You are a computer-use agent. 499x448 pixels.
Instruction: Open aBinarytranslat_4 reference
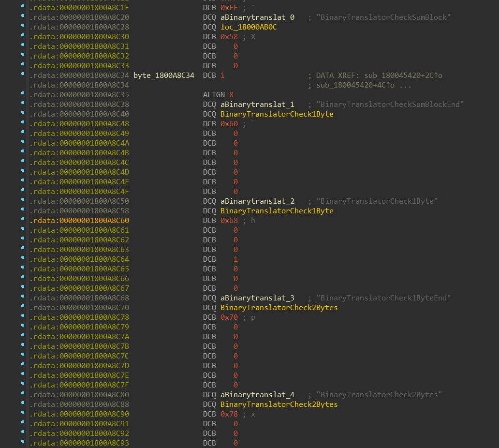(257, 395)
